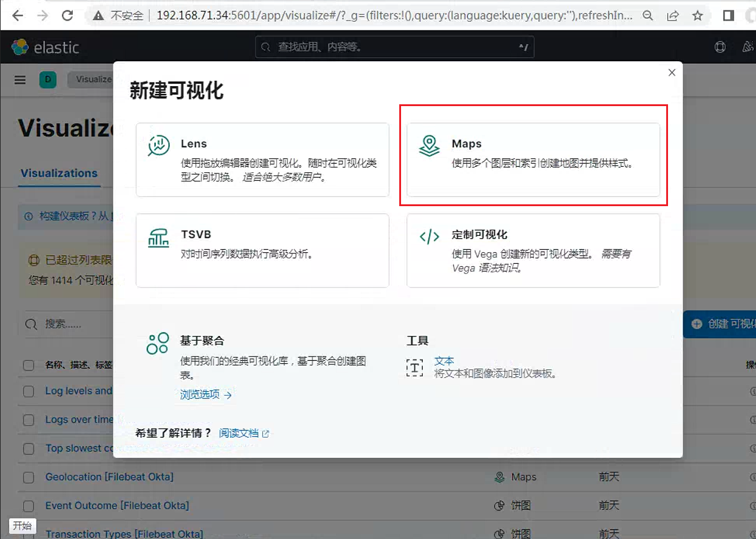The image size is (756, 539).
Task: Pick the Vega custom visualization card
Action: click(533, 250)
